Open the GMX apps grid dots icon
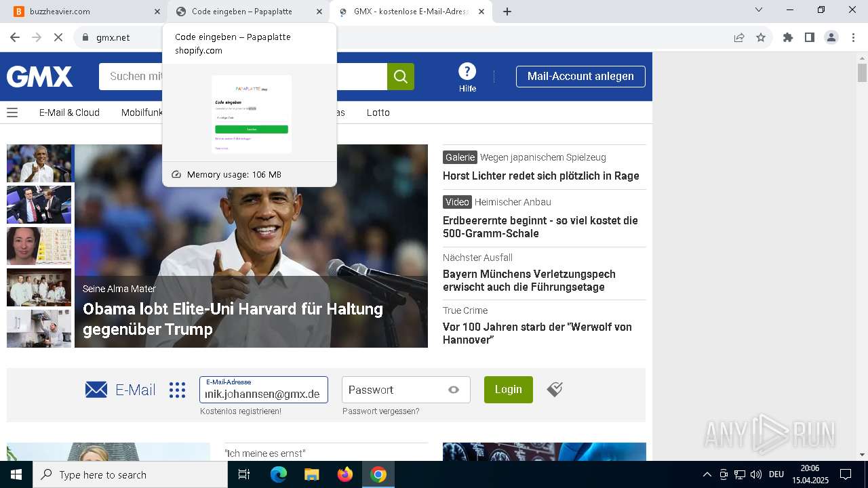868x488 pixels. click(177, 390)
